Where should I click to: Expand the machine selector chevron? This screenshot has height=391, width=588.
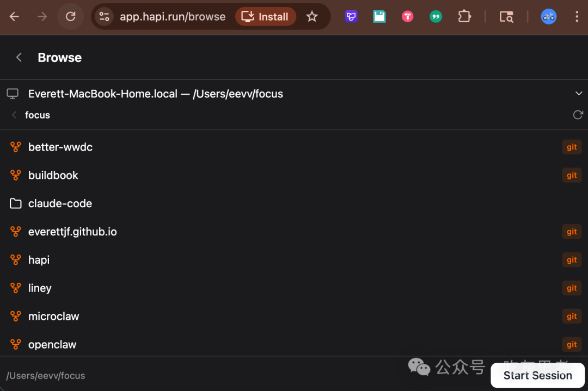[579, 93]
